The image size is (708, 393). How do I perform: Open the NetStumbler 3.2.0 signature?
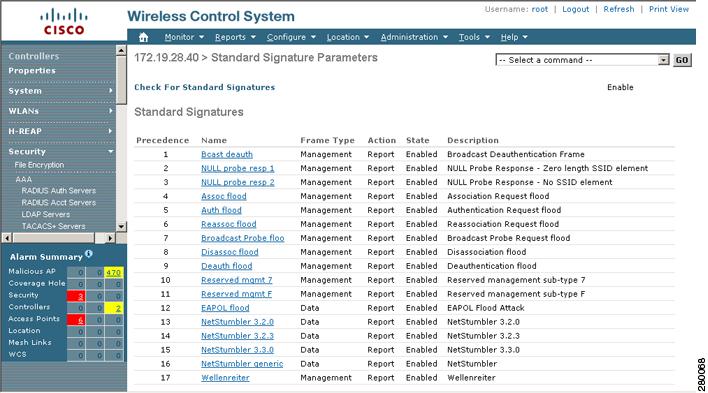point(238,322)
